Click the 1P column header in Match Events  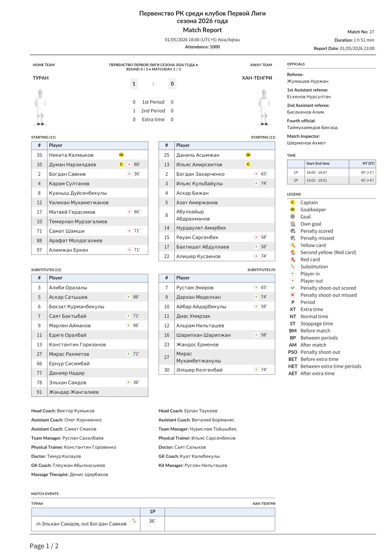153,512
